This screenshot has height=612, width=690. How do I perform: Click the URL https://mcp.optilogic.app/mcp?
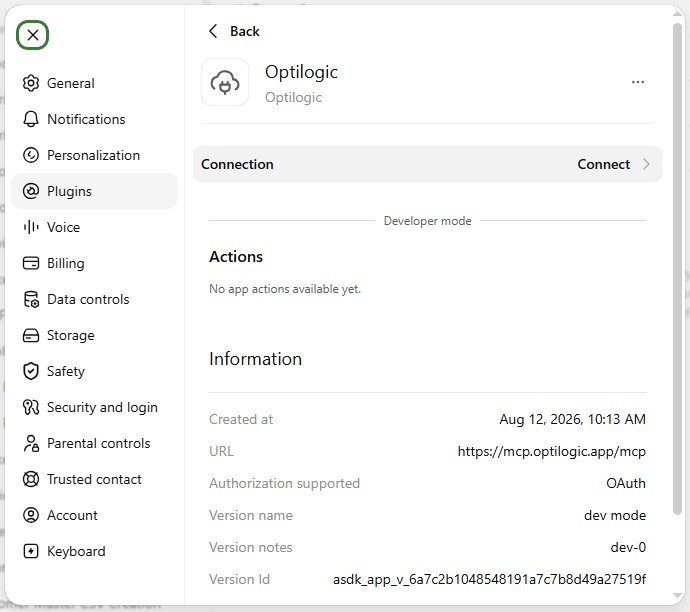coord(552,451)
